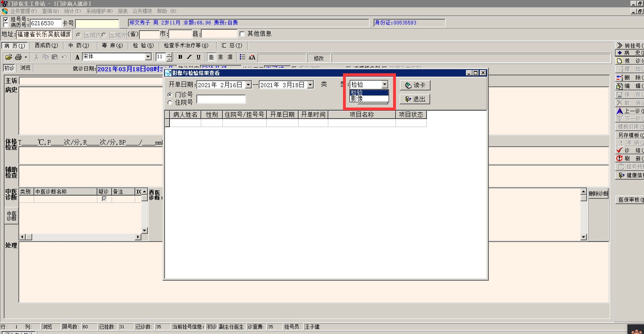Open file using the folder toolbar icon
644x334 pixels.
pos(9,57)
